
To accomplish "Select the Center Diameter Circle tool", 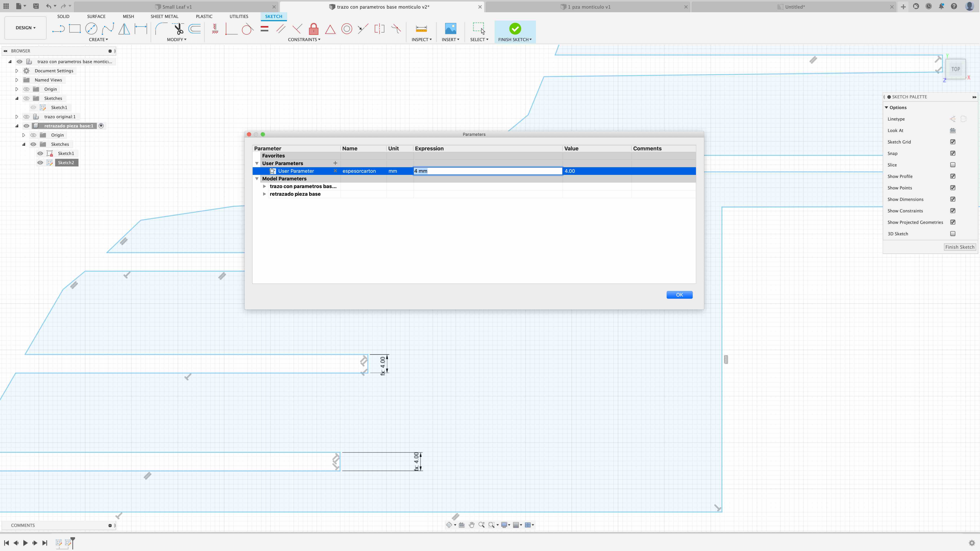I will 91,29.
